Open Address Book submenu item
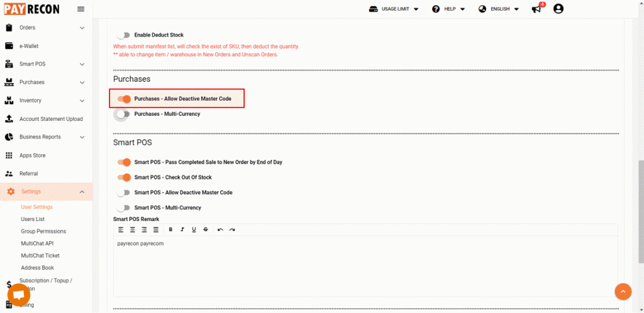This screenshot has width=644, height=313. (x=37, y=268)
